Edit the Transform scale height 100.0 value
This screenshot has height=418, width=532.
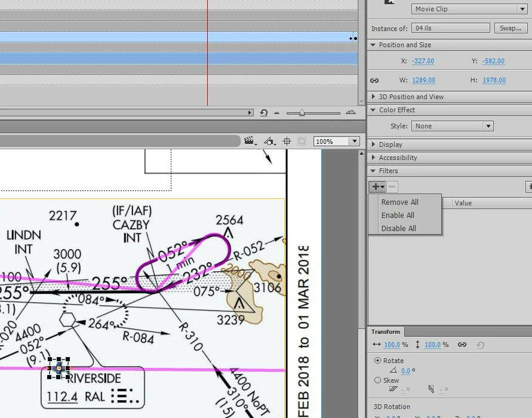pyautogui.click(x=433, y=345)
